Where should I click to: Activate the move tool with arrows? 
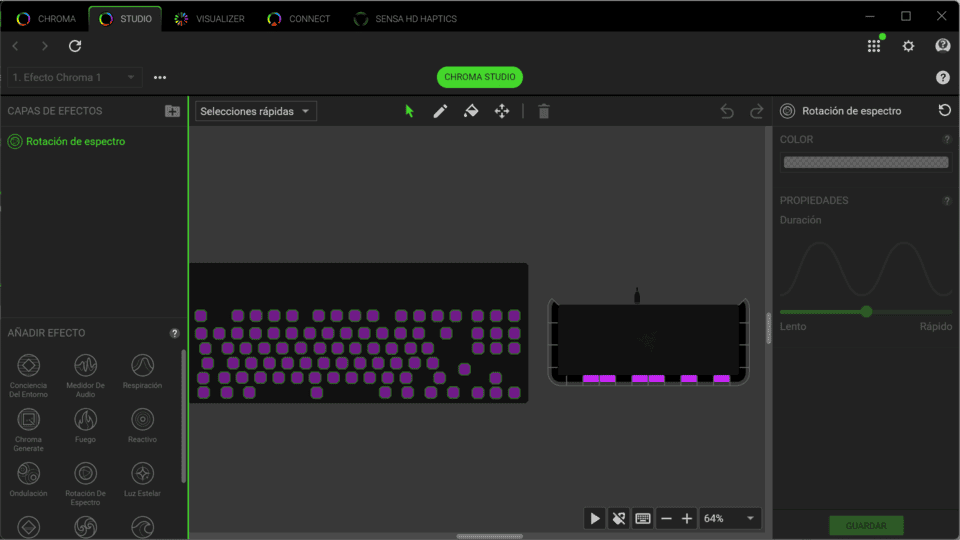[x=502, y=111]
